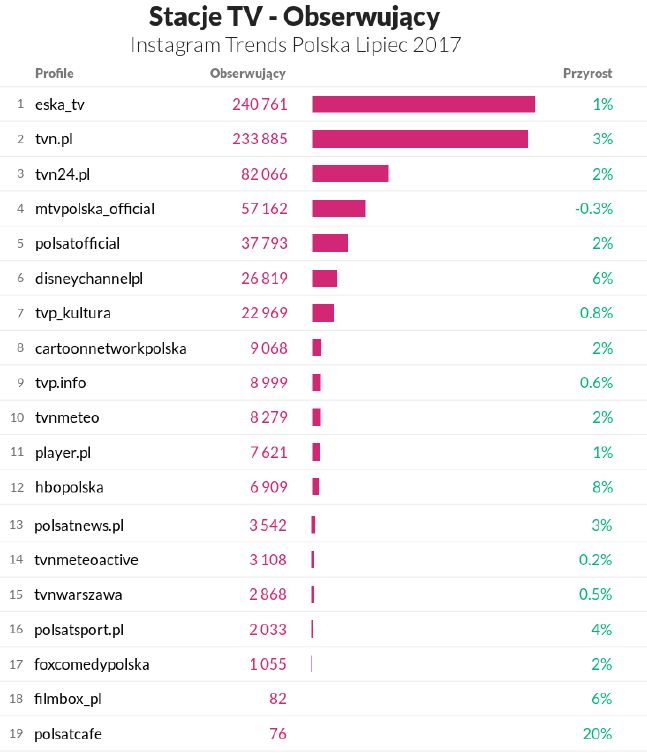
Task: Select the tvp_kultura profile row name
Action: click(x=72, y=313)
